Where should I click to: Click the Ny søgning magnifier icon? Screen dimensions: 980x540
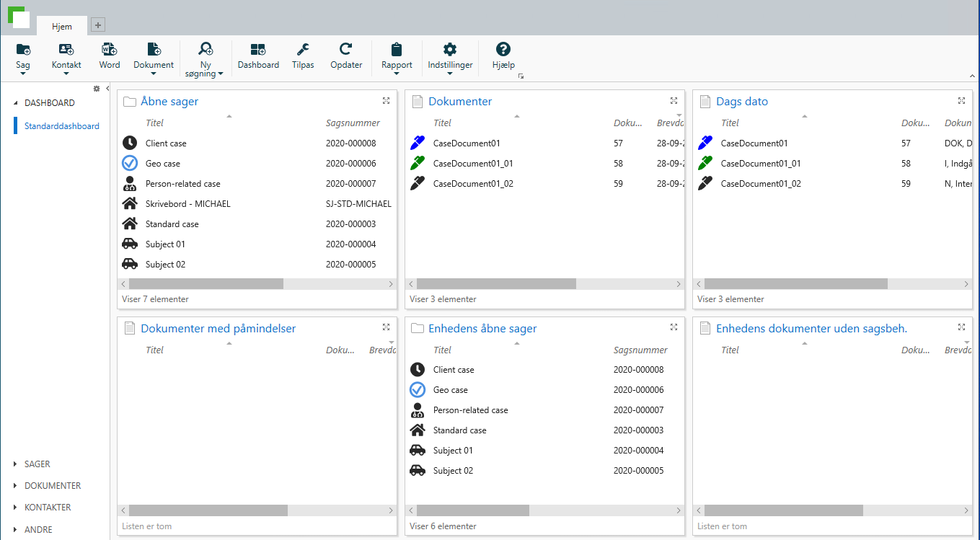pyautogui.click(x=206, y=49)
